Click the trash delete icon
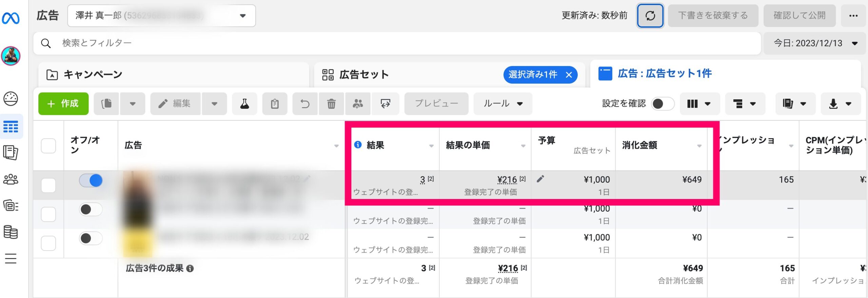The image size is (868, 298). (331, 104)
